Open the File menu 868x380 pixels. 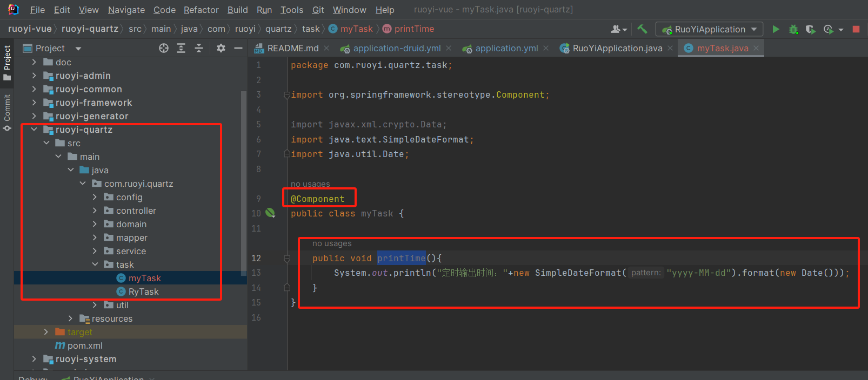click(x=37, y=10)
